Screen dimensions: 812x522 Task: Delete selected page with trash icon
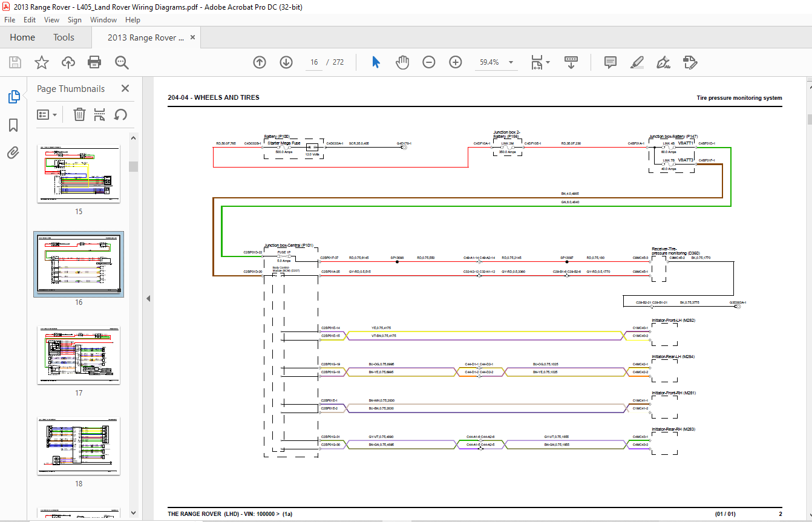pos(79,114)
